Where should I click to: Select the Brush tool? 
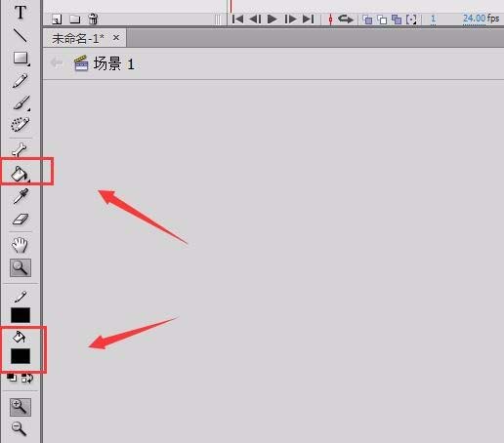(x=21, y=103)
